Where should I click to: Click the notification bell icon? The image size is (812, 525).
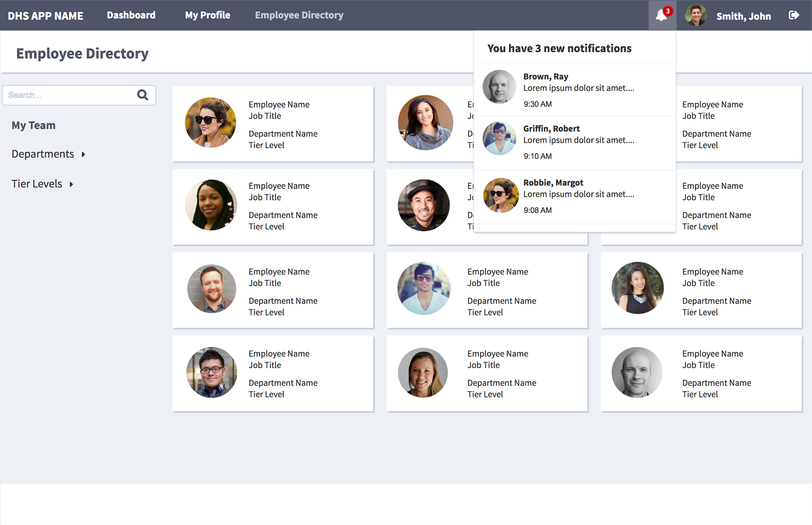(661, 16)
